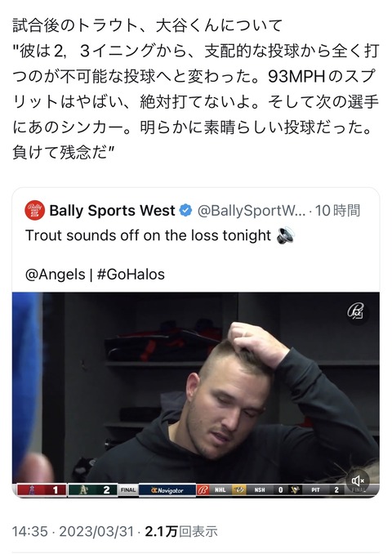This screenshot has width=392, height=554.
Task: Click the Angels logo in the score ticker
Action: pos(31,490)
